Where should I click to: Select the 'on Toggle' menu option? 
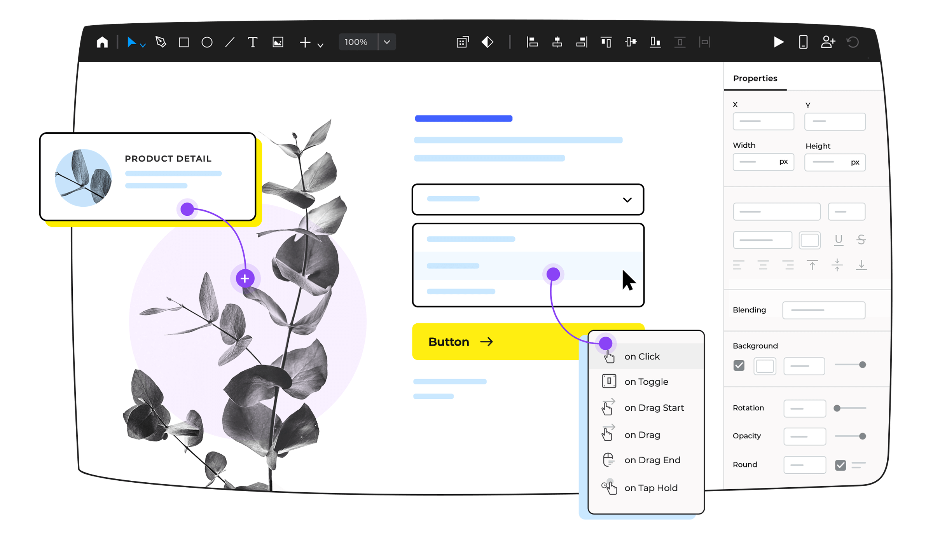pyautogui.click(x=644, y=381)
